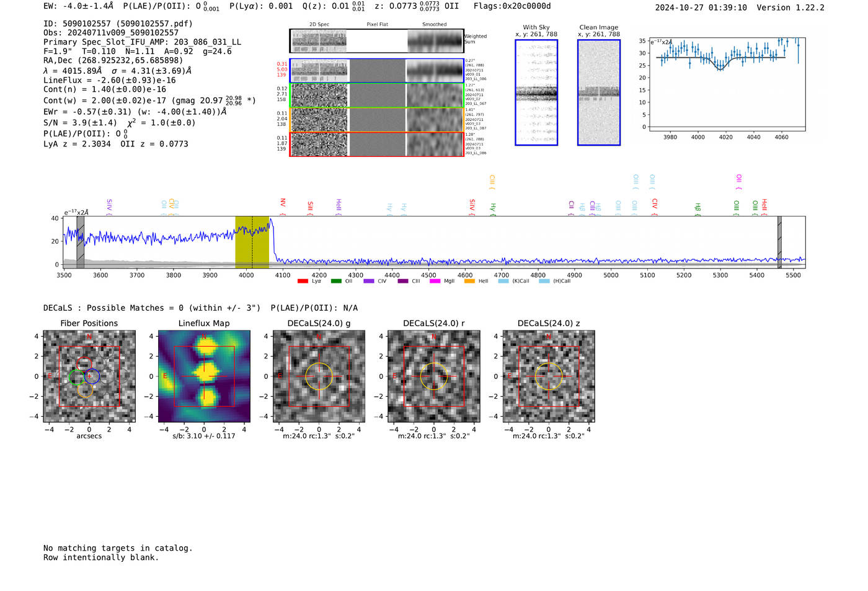
Task: Click the ID: 5090102557 line
Action: coord(118,24)
